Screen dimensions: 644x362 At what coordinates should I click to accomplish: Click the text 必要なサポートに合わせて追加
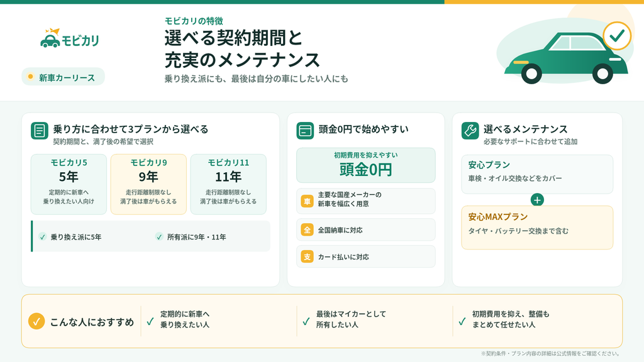(530, 141)
